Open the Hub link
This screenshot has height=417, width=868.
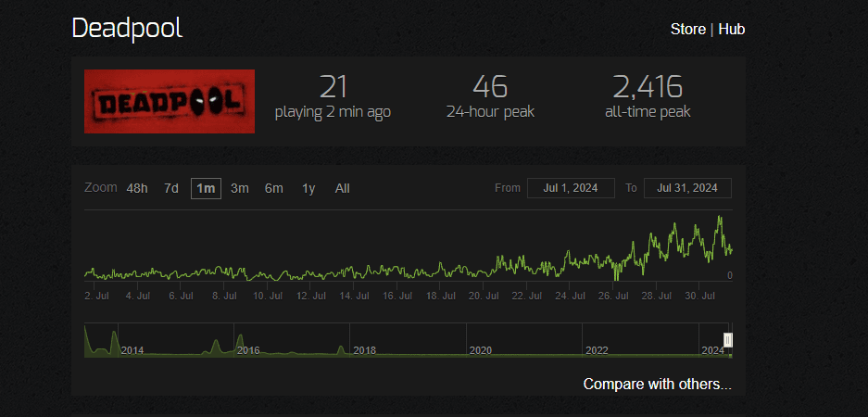(x=731, y=30)
